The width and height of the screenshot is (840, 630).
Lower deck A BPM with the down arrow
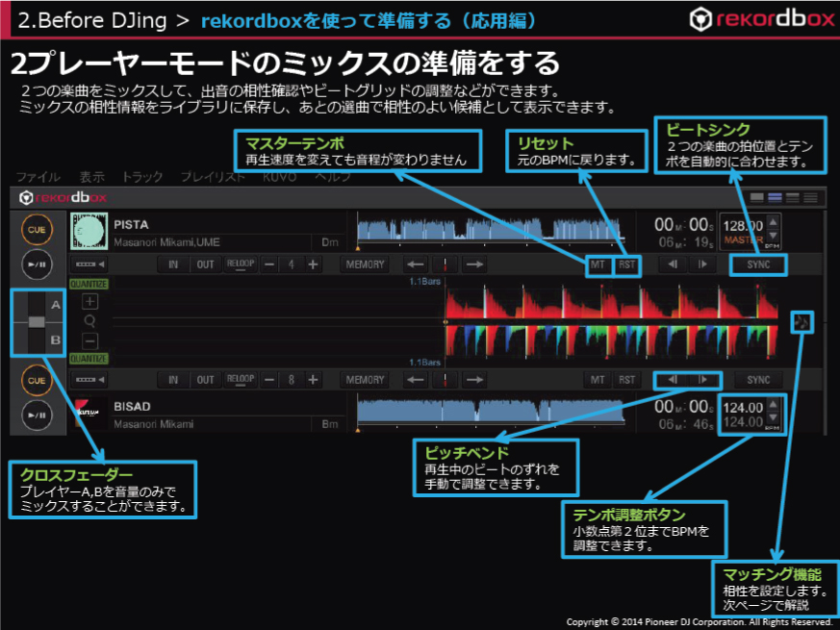coord(773,236)
